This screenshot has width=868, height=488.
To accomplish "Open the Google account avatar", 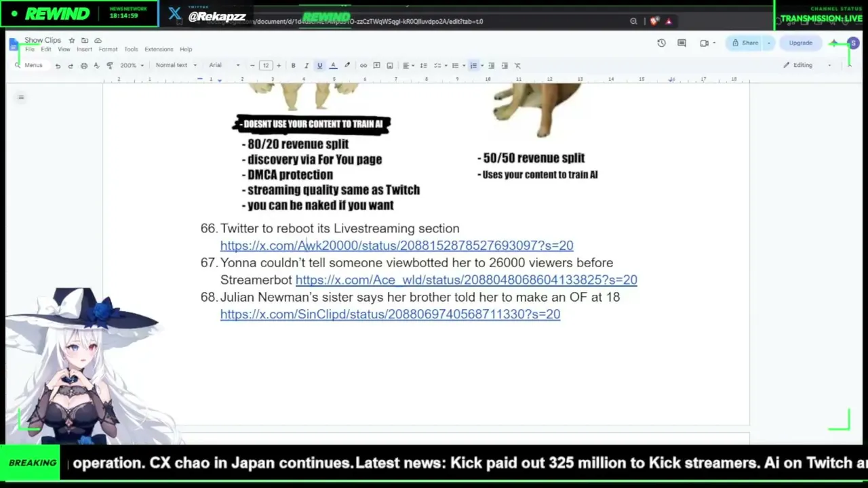I will pyautogui.click(x=853, y=43).
